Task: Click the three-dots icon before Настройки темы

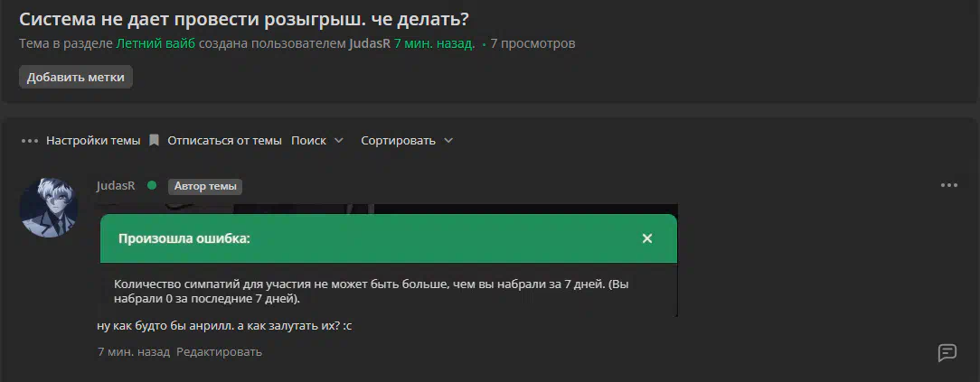Action: 30,141
